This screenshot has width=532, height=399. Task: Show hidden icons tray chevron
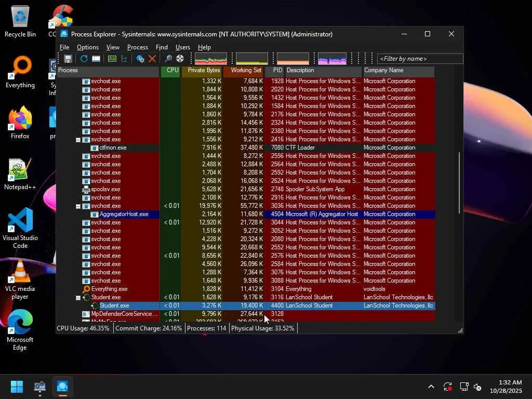pyautogui.click(x=431, y=387)
